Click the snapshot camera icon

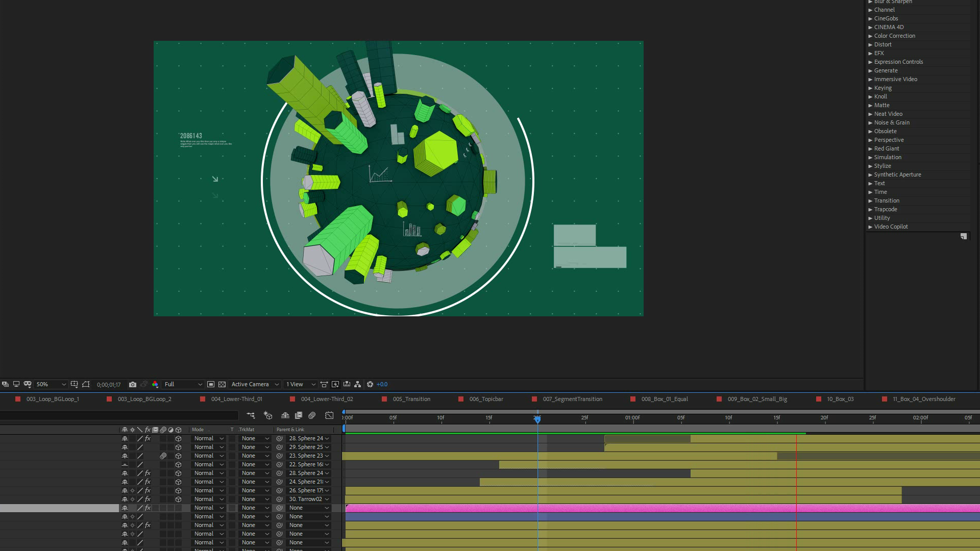[133, 385]
